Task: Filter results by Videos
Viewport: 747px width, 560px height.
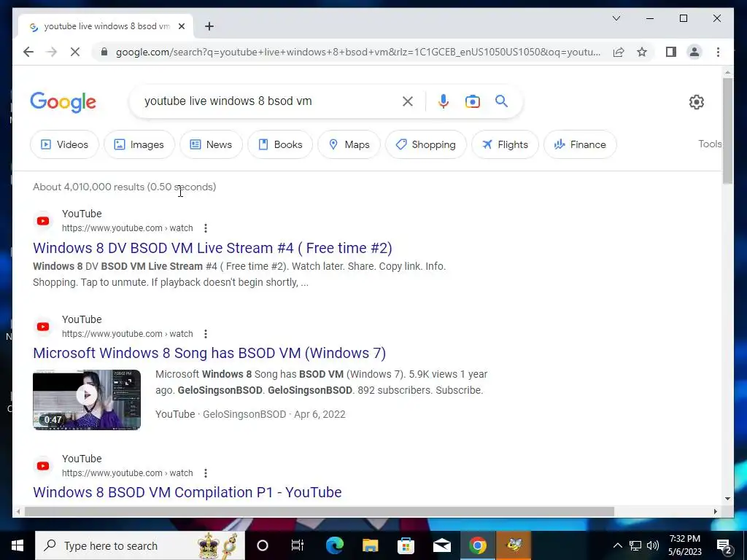Action: point(64,144)
